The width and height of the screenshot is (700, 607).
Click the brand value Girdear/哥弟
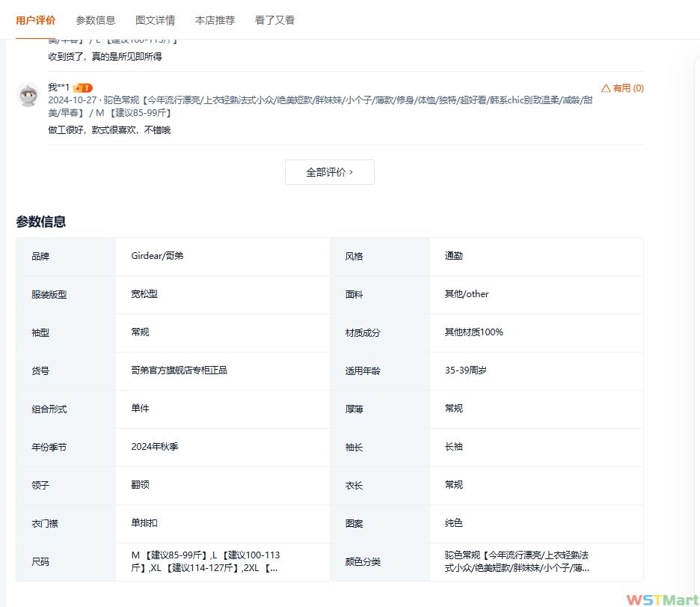[157, 256]
